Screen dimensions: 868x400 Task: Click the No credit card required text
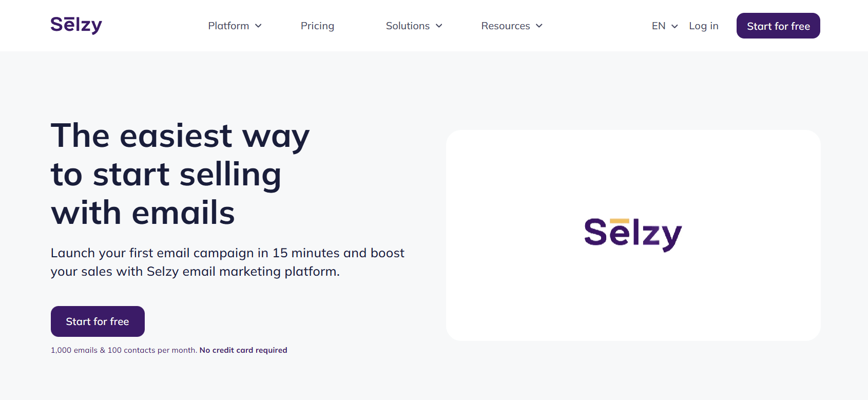[x=243, y=350]
